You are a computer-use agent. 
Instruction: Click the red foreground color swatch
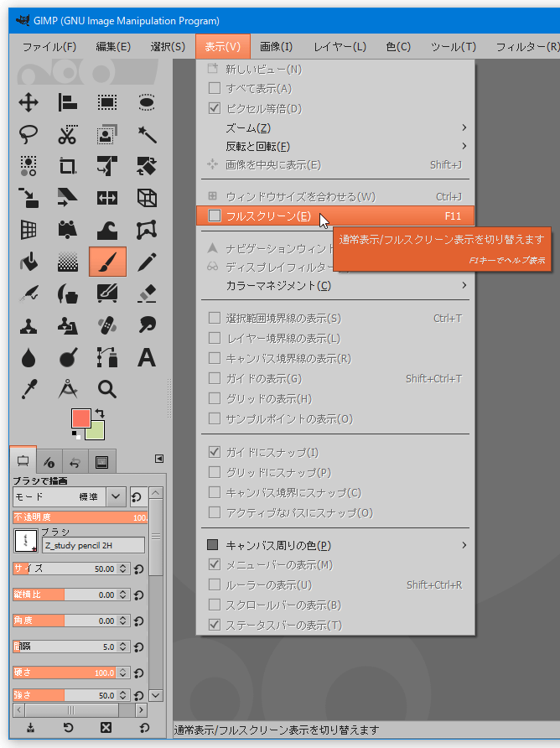[x=80, y=418]
